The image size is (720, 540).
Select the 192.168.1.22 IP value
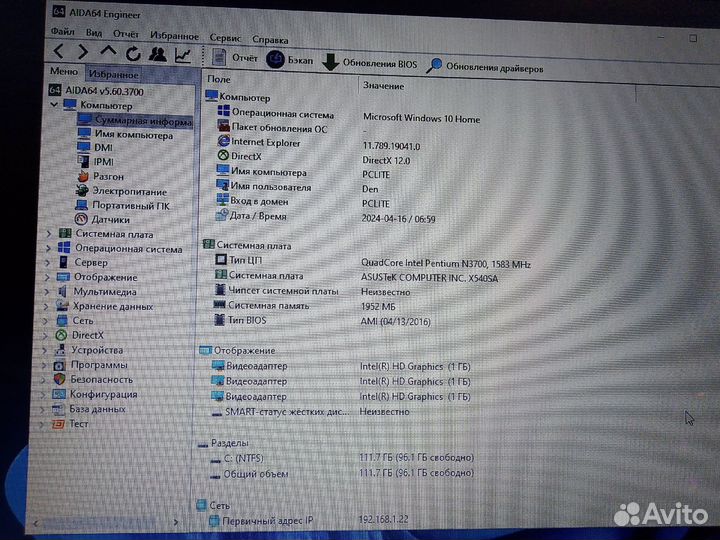(x=383, y=519)
